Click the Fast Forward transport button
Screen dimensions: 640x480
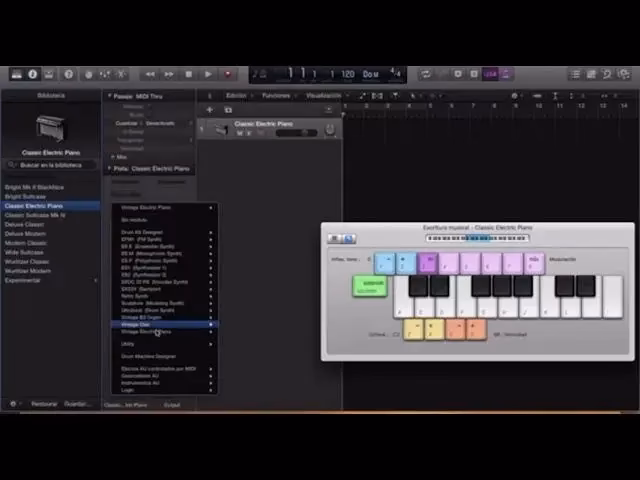pos(169,74)
